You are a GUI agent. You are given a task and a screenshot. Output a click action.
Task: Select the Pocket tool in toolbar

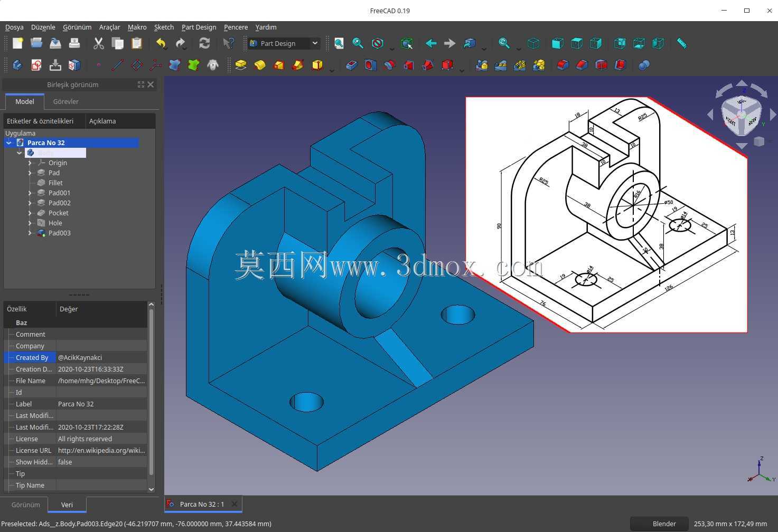pyautogui.click(x=351, y=65)
